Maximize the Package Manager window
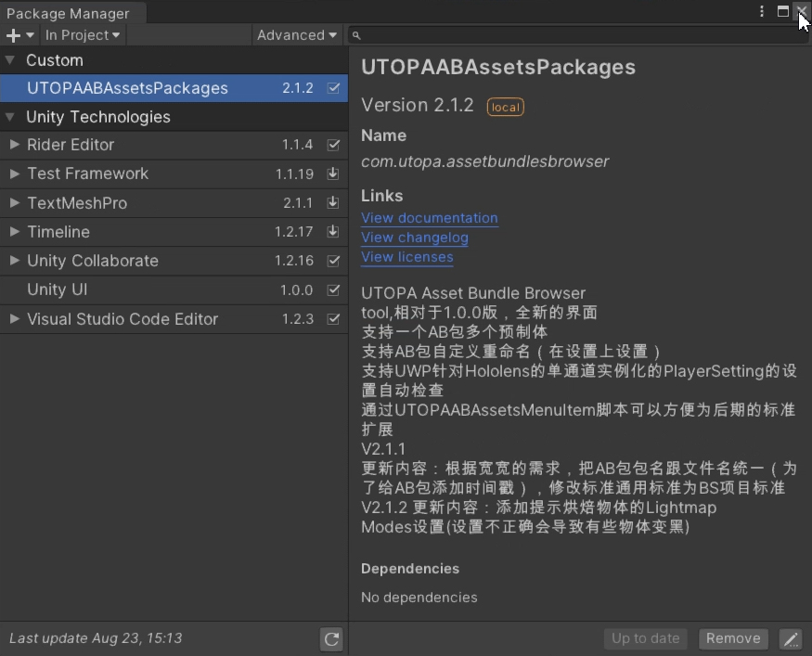This screenshot has width=812, height=656. tap(783, 12)
